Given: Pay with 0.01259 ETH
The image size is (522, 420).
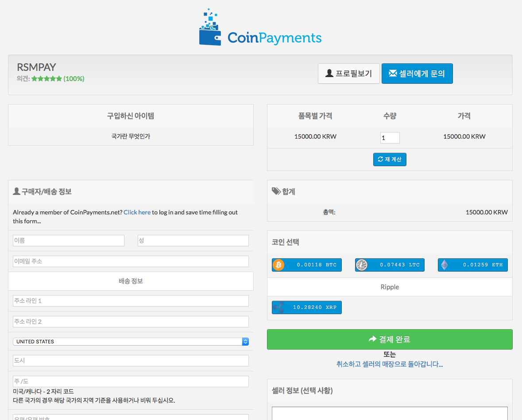Looking at the screenshot, I should point(473,265).
